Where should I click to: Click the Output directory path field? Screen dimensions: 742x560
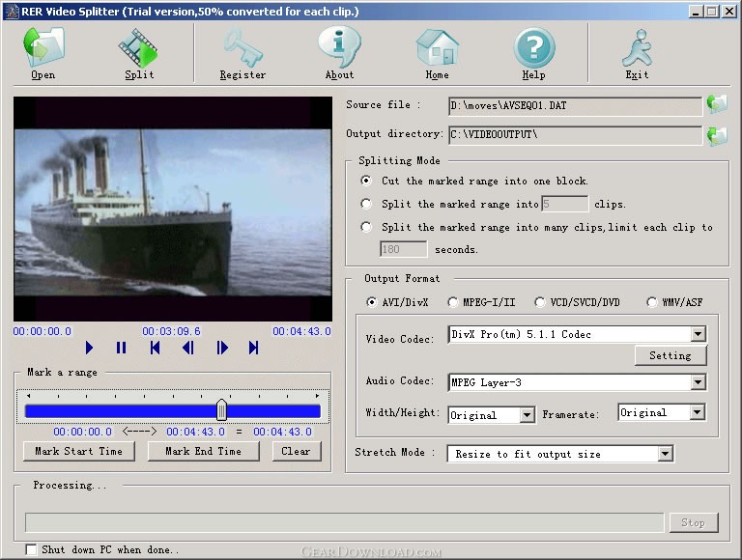(x=575, y=135)
